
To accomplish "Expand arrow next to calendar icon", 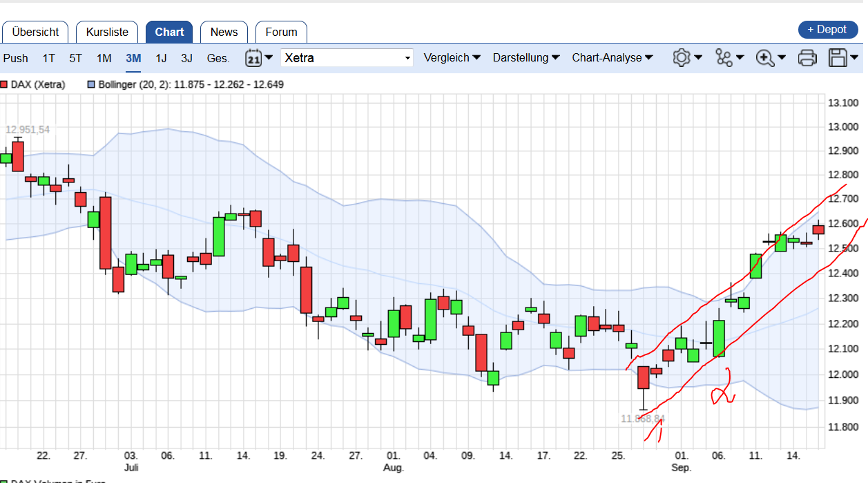I will pyautogui.click(x=269, y=58).
